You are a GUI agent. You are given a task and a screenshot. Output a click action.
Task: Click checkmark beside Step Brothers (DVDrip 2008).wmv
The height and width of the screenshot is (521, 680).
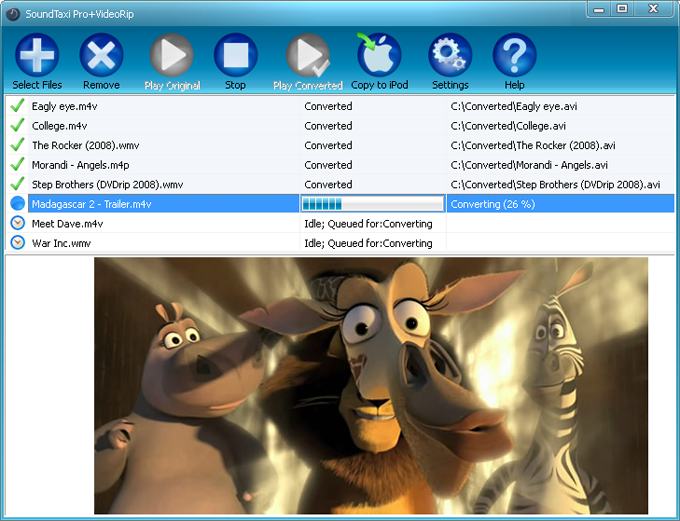tap(17, 183)
